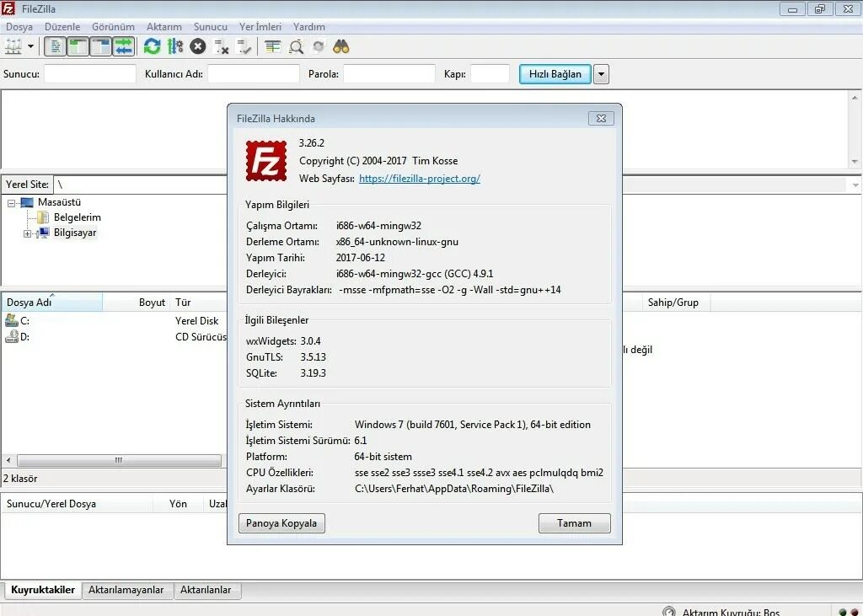Open the Yer İmleri menu
This screenshot has width=863, height=616.
(x=260, y=26)
